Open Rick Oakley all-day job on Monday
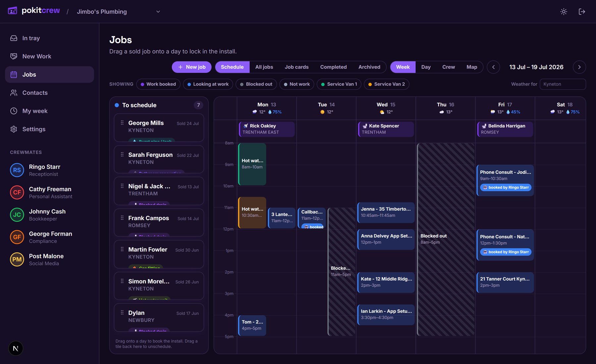The image size is (596, 364). 267,129
